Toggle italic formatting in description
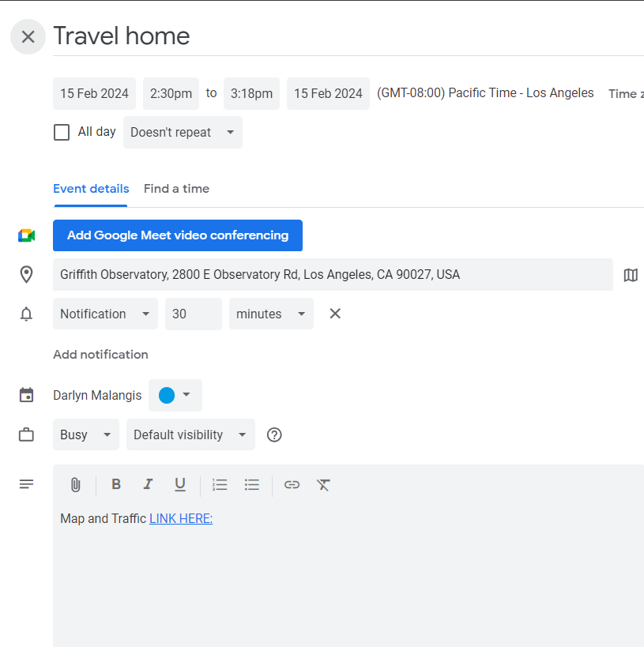The width and height of the screenshot is (644, 647). point(148,484)
